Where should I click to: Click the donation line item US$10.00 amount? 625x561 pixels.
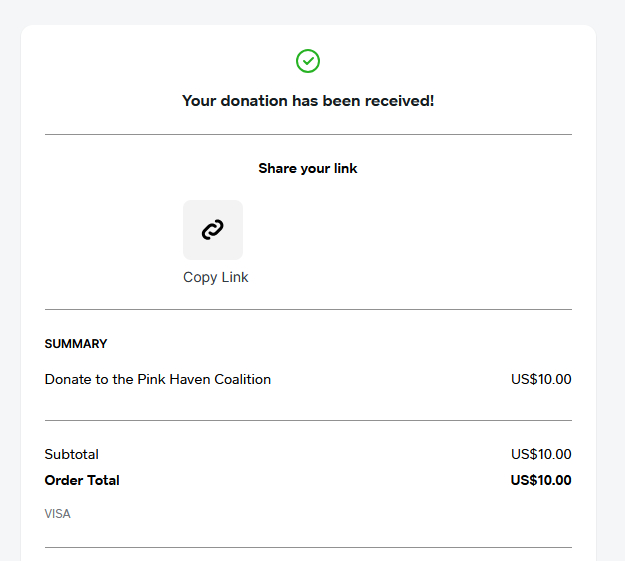tap(541, 379)
